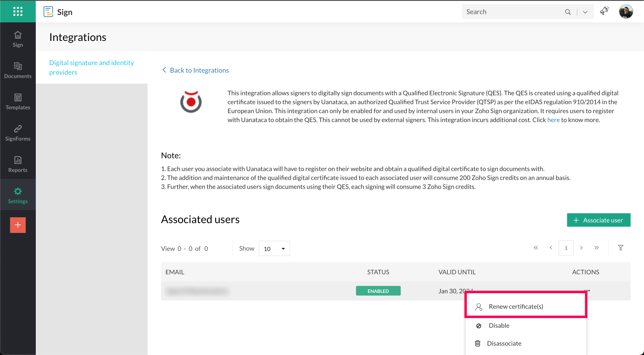This screenshot has width=644, height=355.
Task: Click the red plus create button
Action: point(18,225)
